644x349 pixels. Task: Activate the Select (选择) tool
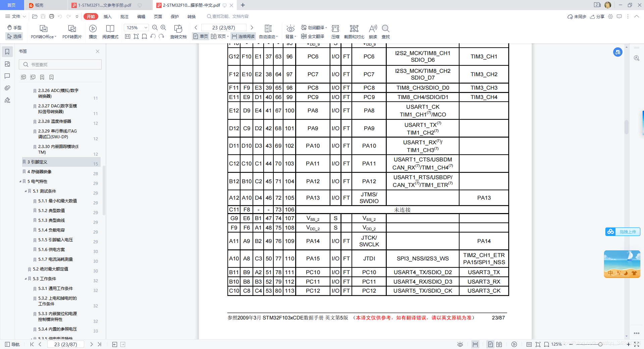14,36
